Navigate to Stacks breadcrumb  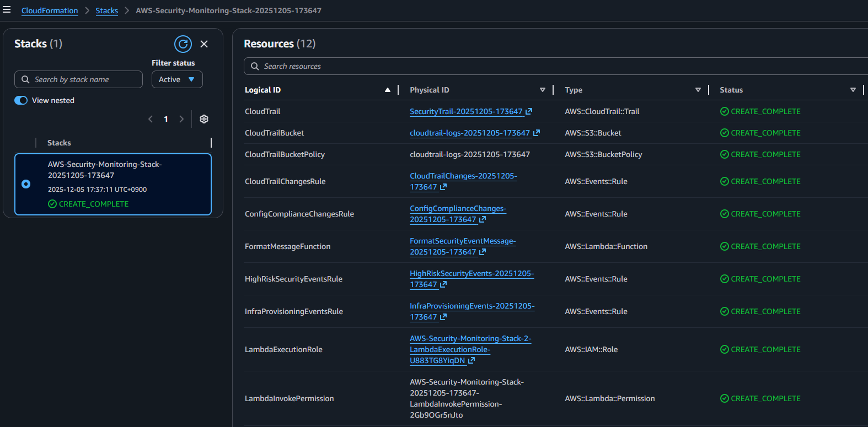click(x=107, y=10)
